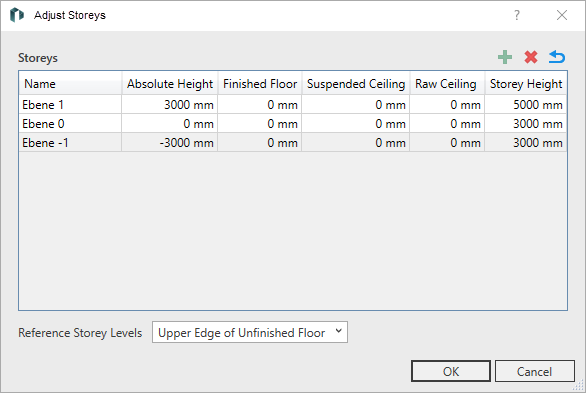Close the Adjust Storeys dialog
The width and height of the screenshot is (586, 393).
coord(562,15)
